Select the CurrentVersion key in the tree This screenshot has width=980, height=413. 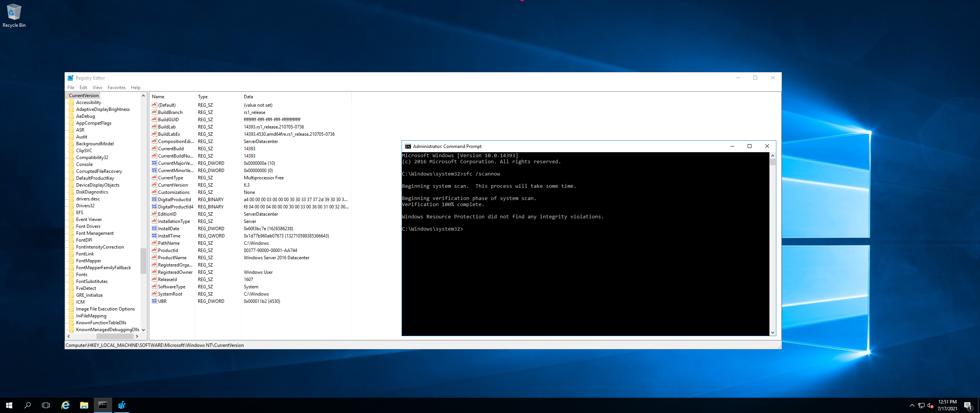[84, 96]
